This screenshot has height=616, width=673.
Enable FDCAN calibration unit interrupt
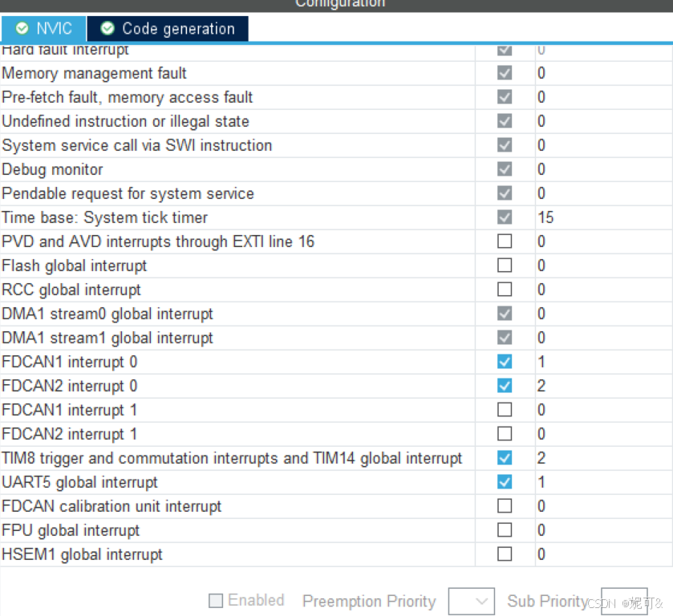505,506
